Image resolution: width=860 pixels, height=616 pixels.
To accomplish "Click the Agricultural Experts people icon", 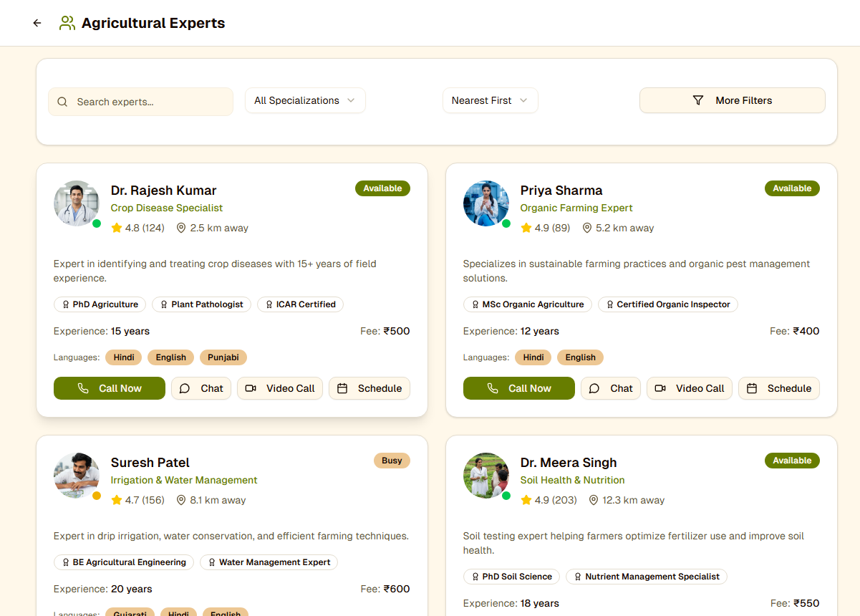I will pyautogui.click(x=67, y=23).
